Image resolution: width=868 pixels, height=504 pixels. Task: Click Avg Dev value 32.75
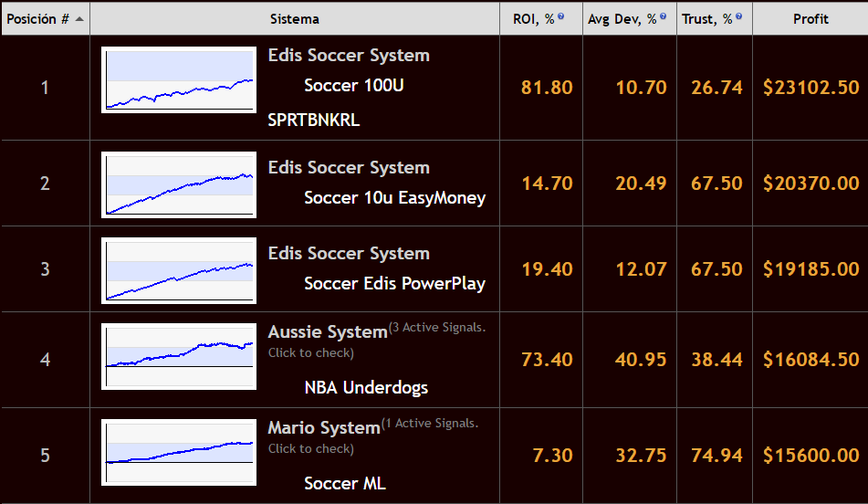(641, 456)
